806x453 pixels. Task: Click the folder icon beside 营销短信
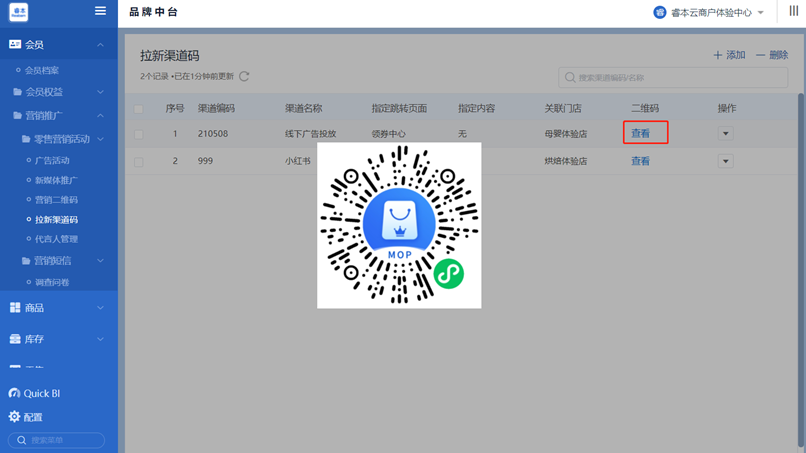click(26, 261)
